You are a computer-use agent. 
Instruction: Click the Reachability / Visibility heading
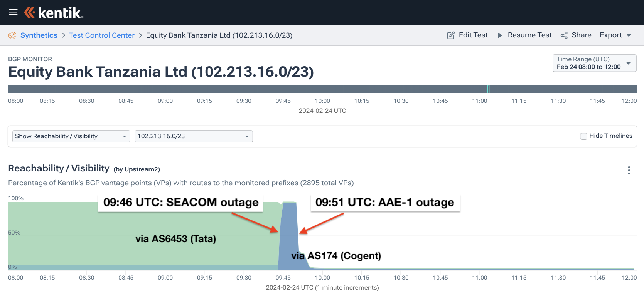(59, 168)
